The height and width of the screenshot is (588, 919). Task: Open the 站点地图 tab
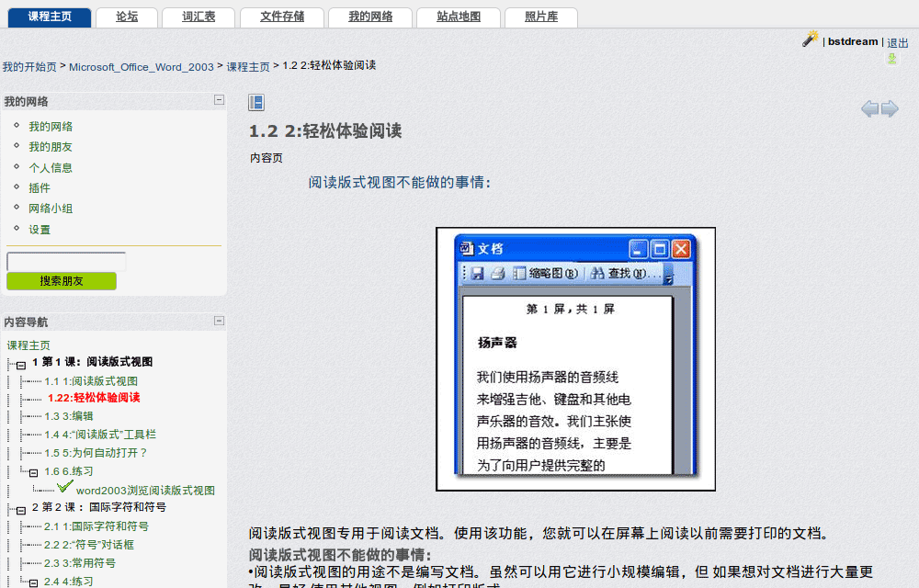458,17
